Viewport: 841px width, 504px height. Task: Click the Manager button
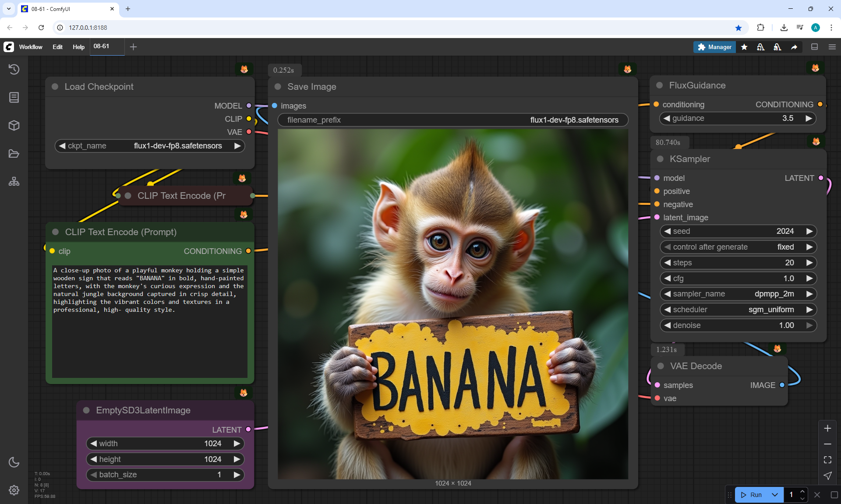[x=714, y=47]
